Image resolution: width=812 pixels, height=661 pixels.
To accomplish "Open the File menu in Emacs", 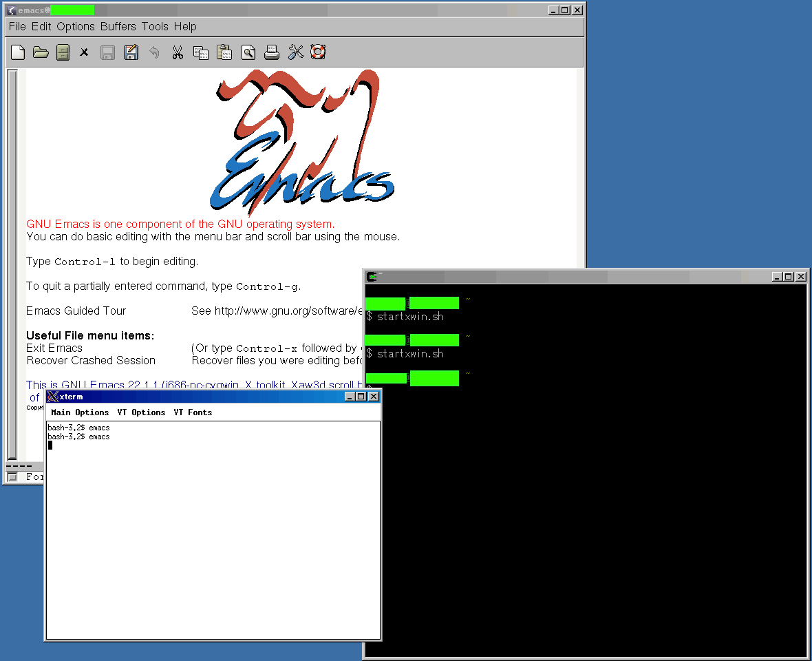I will pyautogui.click(x=17, y=26).
